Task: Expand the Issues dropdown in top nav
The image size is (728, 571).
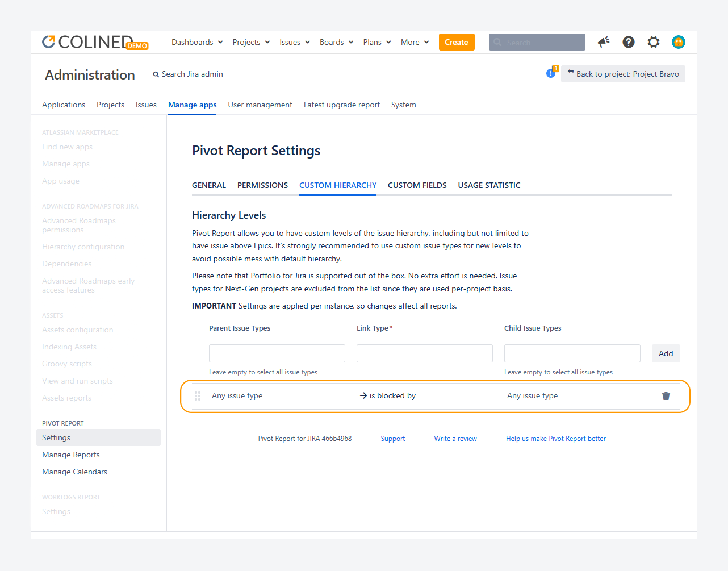Action: pos(295,42)
